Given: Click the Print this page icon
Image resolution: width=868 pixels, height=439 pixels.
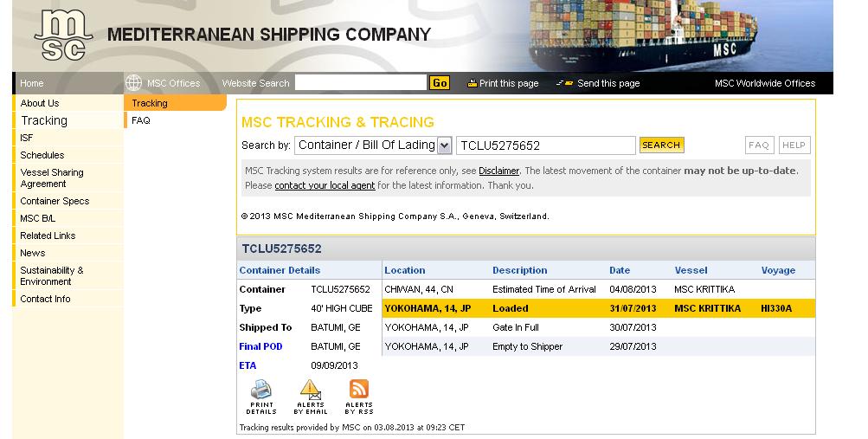Looking at the screenshot, I should point(473,84).
